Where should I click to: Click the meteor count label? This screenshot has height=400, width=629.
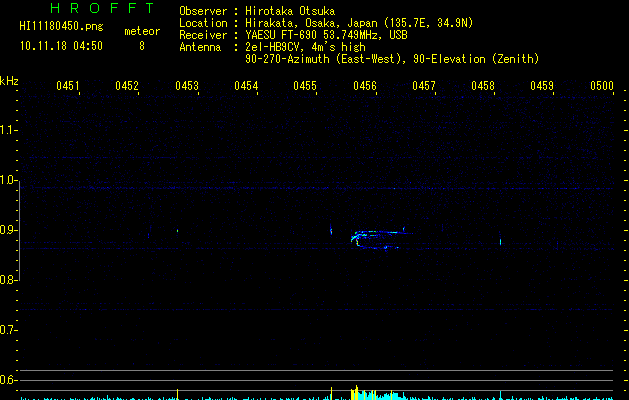(x=142, y=31)
